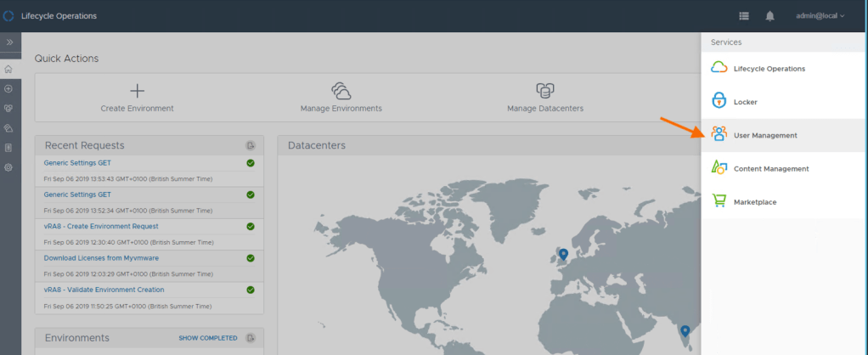Choose User Management service
The height and width of the screenshot is (355, 868).
click(764, 135)
